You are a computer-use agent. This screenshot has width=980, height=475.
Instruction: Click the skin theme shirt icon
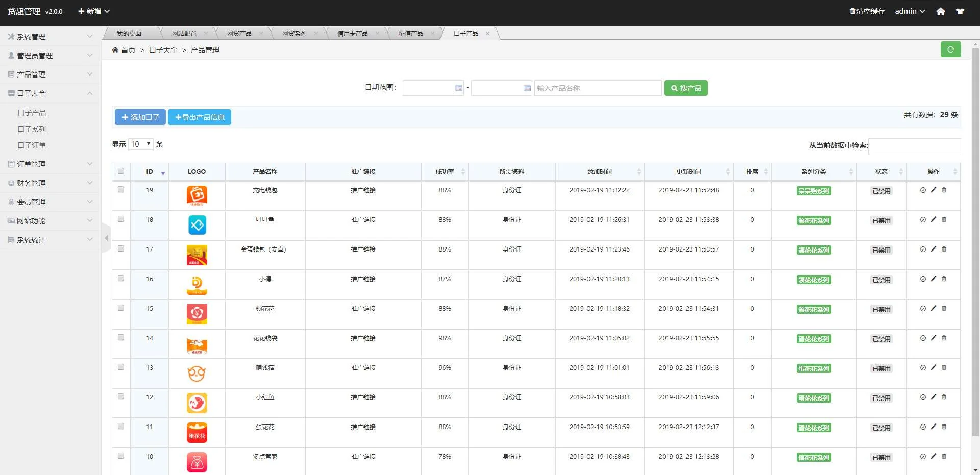pyautogui.click(x=960, y=11)
